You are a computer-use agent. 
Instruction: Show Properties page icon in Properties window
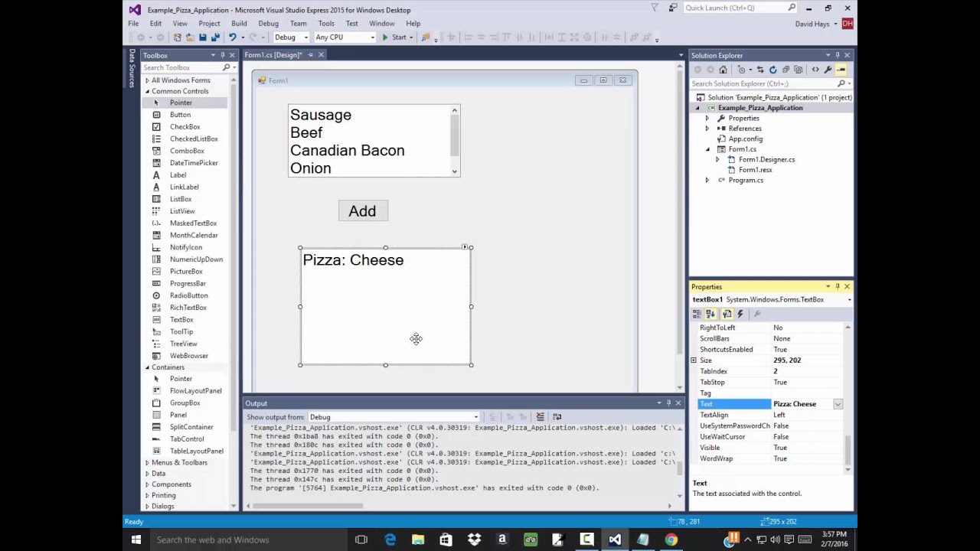coord(727,314)
